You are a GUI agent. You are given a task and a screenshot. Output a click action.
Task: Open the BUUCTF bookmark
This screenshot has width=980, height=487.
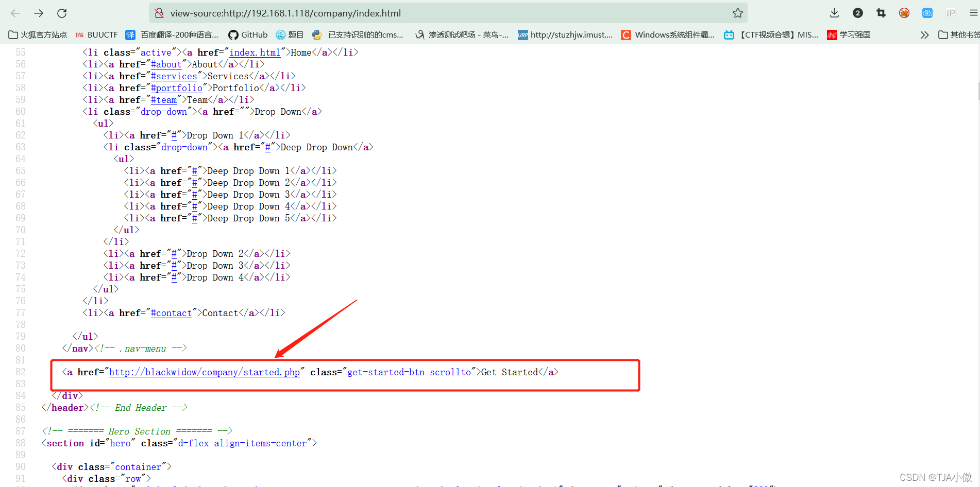(97, 35)
